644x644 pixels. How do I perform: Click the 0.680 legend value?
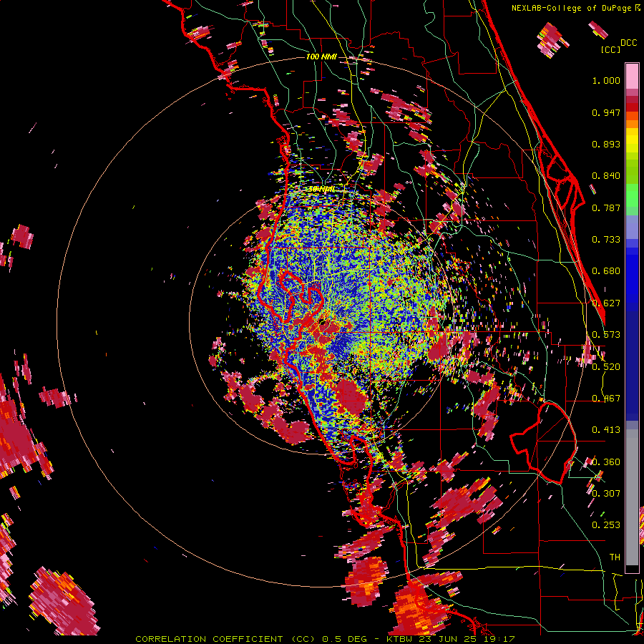tap(606, 271)
